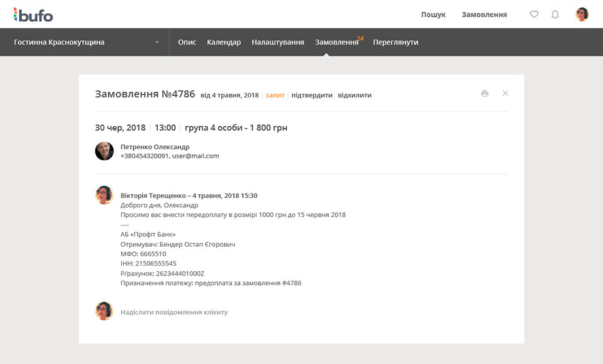Print order using printer icon
The width and height of the screenshot is (603, 364).
(x=484, y=94)
